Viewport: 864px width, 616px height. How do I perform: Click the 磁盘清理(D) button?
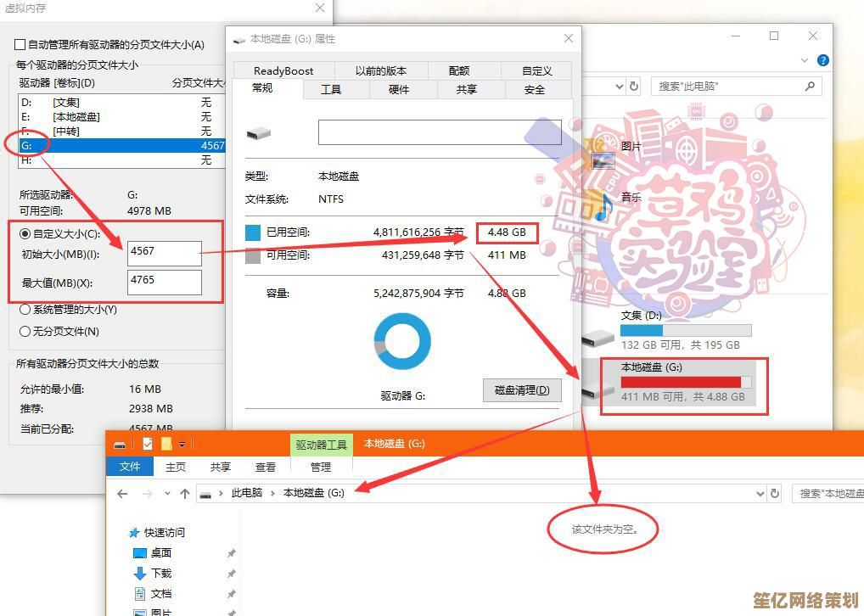coord(522,390)
